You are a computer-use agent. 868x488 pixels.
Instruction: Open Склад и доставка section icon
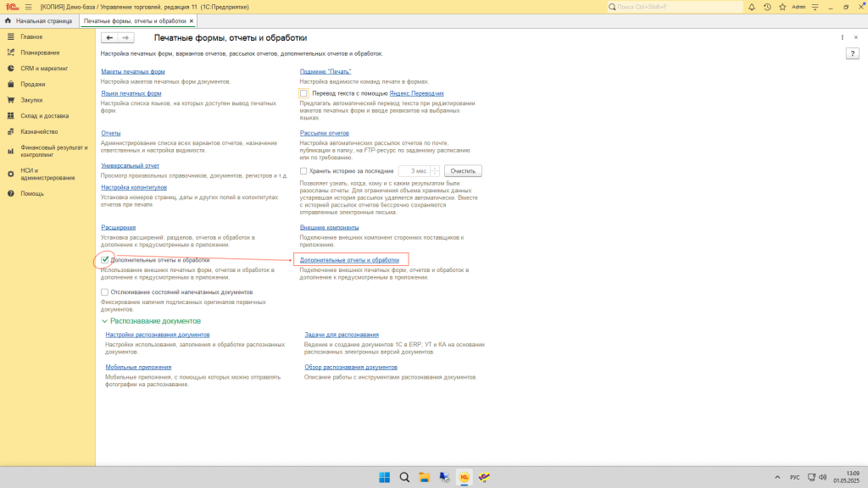pyautogui.click(x=10, y=115)
